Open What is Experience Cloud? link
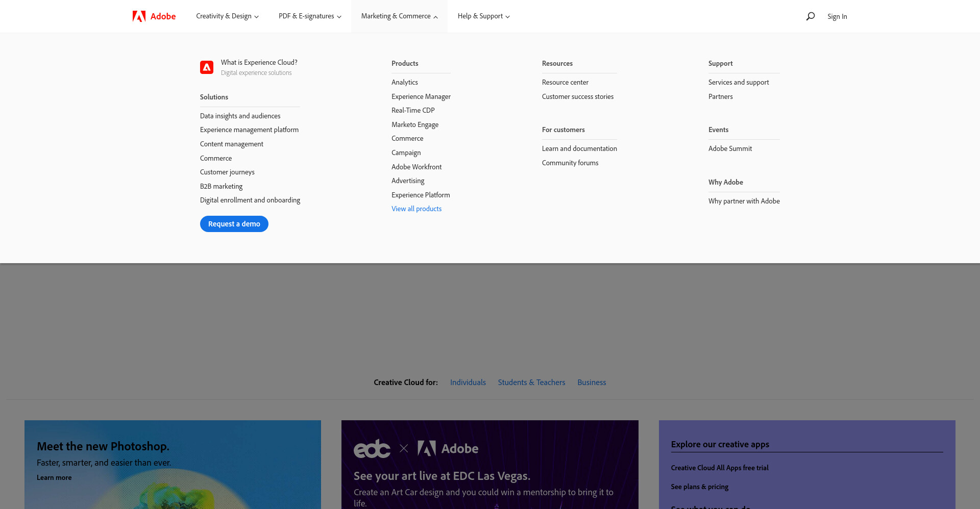 click(x=259, y=62)
